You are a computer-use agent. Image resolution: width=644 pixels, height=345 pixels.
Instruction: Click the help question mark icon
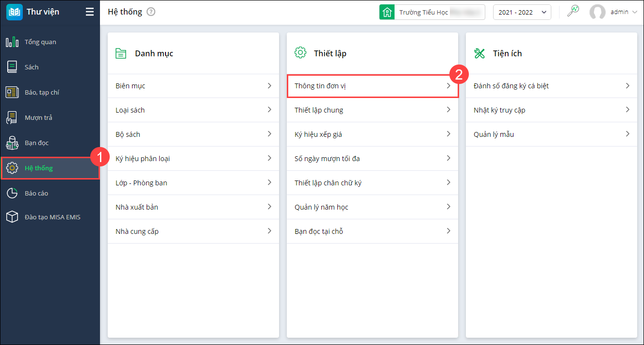pyautogui.click(x=151, y=12)
